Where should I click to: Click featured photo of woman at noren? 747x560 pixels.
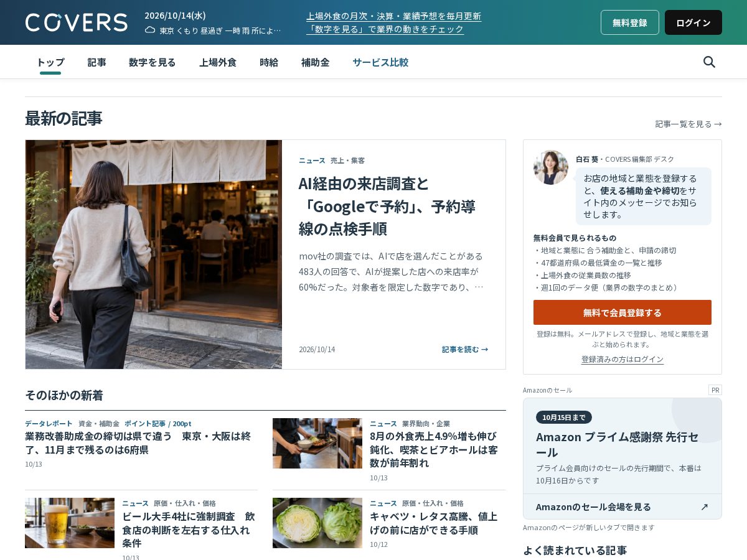[154, 254]
